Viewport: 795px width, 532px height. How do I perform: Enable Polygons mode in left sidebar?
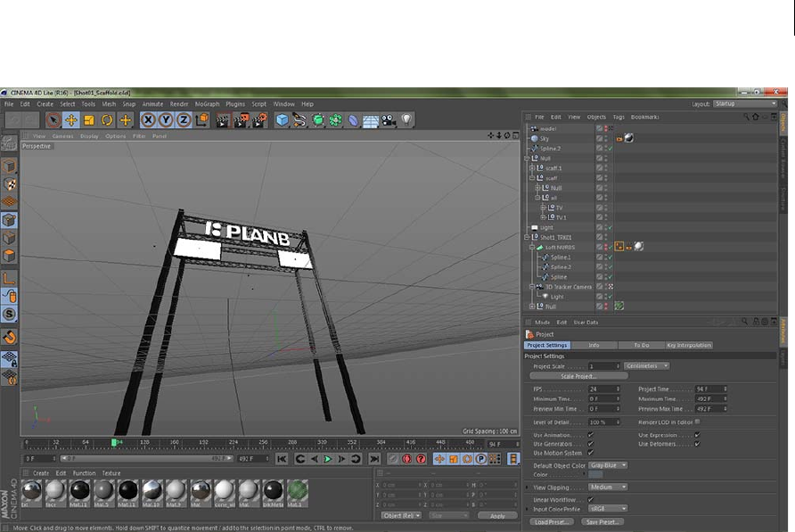pyautogui.click(x=9, y=256)
